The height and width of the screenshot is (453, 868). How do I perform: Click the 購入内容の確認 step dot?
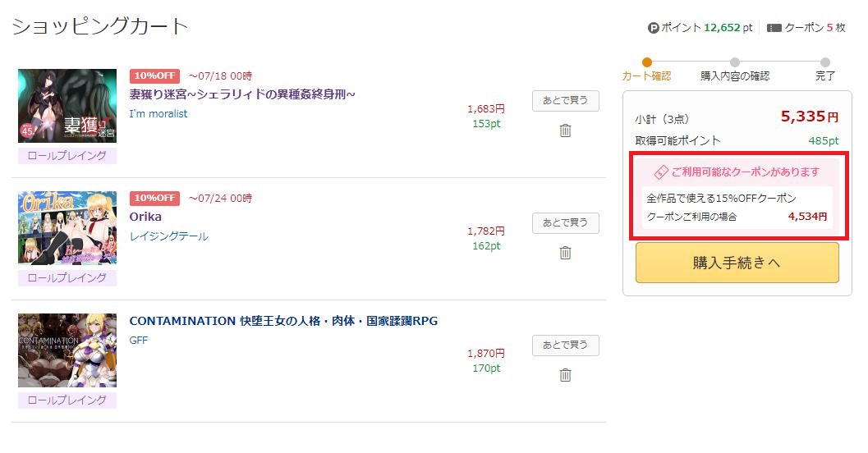click(x=735, y=62)
